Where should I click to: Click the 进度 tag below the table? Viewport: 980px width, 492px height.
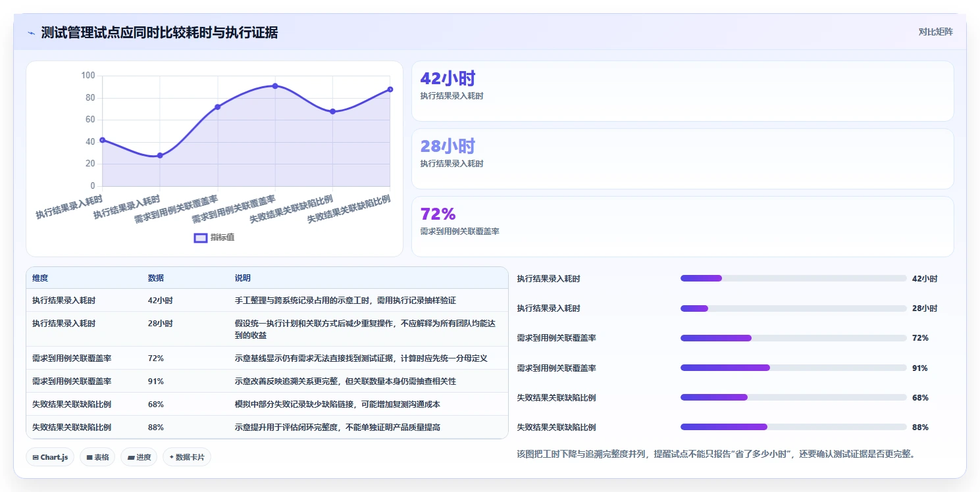tap(139, 457)
